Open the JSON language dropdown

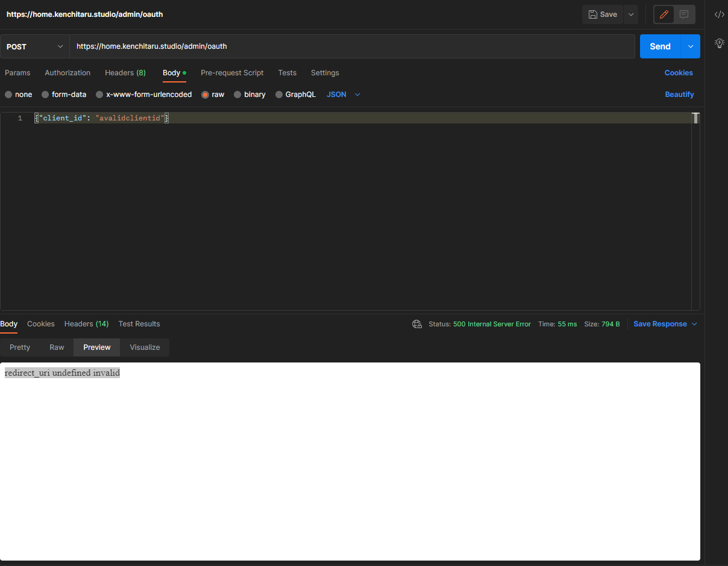click(x=342, y=95)
